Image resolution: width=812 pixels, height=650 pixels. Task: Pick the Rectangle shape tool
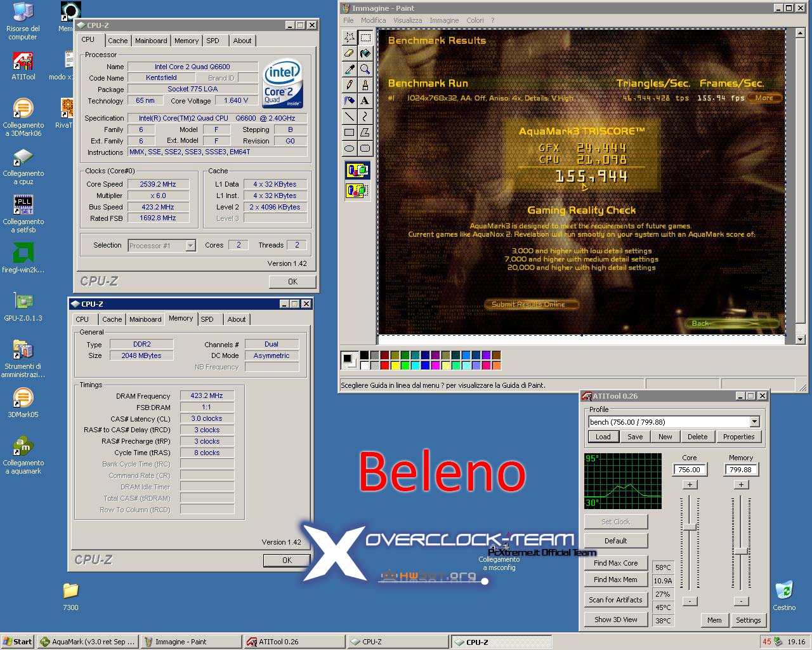[x=349, y=132]
